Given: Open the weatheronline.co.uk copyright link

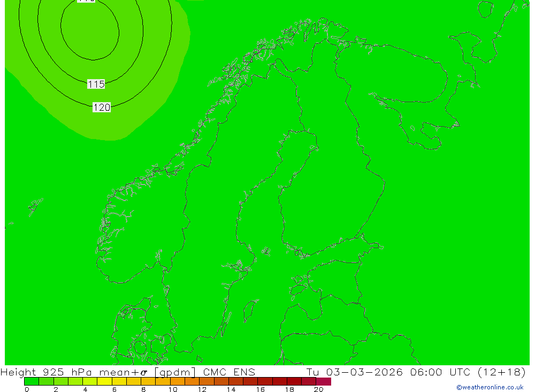Looking at the screenshot, I should click(x=490, y=387).
